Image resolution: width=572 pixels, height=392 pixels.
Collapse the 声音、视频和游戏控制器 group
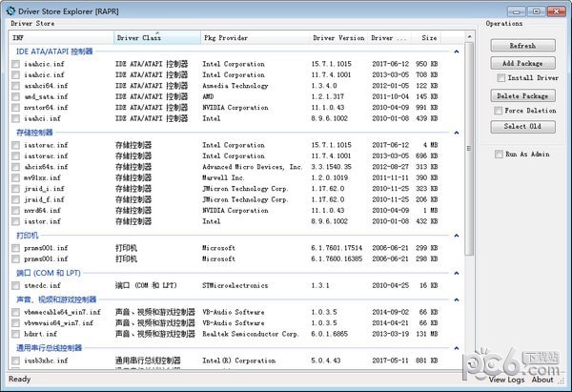click(457, 299)
